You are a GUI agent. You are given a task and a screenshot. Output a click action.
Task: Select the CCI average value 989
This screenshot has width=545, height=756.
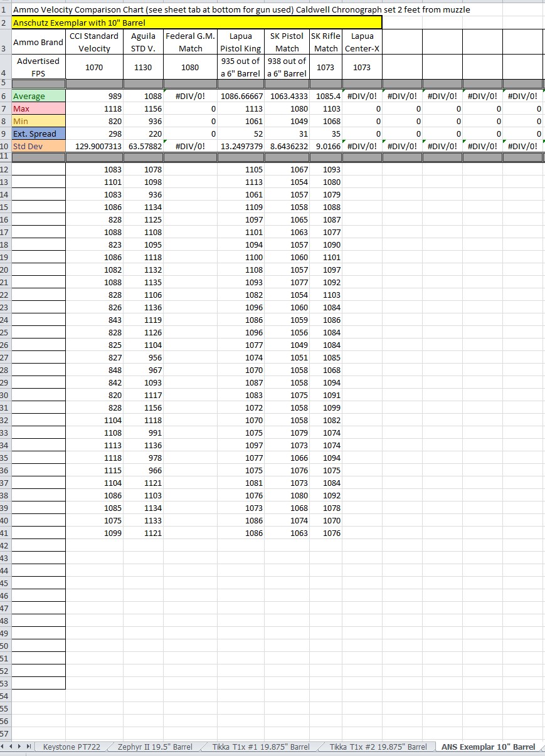[94, 96]
